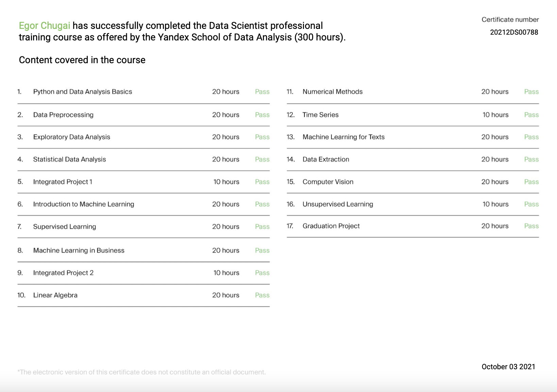Click Introduction to Machine Learning
This screenshot has height=392, width=557.
83,204
